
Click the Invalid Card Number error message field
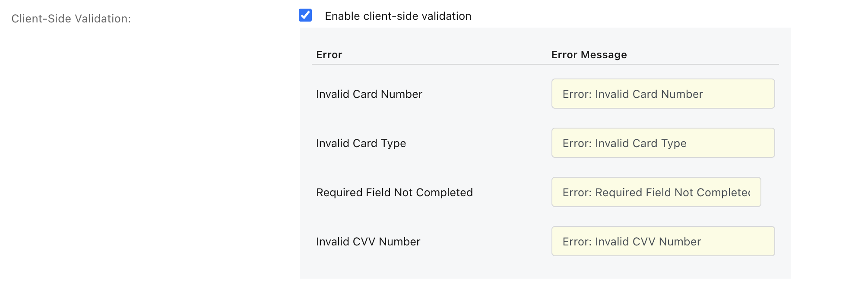coord(663,94)
